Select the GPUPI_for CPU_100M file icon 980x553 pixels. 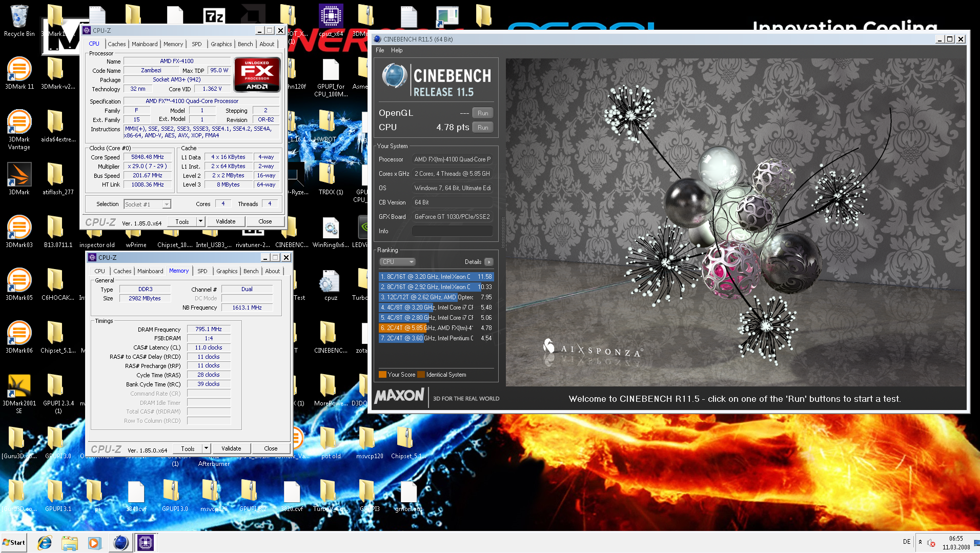(x=331, y=77)
